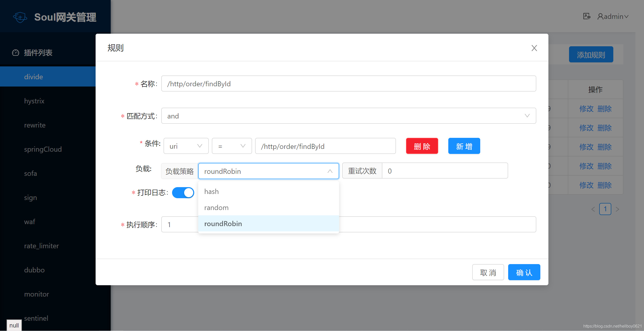Select 'hash' load strategy option

click(268, 192)
